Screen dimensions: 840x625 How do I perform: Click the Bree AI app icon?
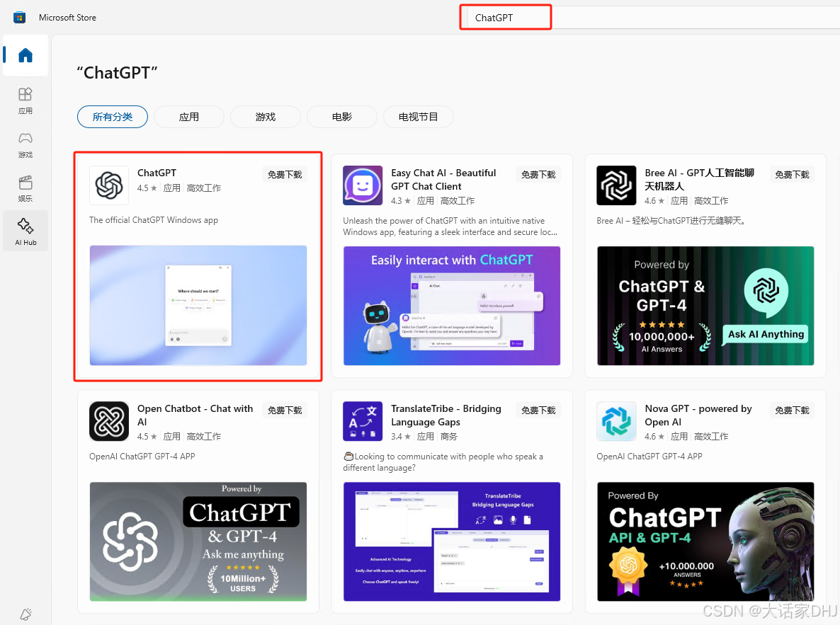pyautogui.click(x=616, y=185)
